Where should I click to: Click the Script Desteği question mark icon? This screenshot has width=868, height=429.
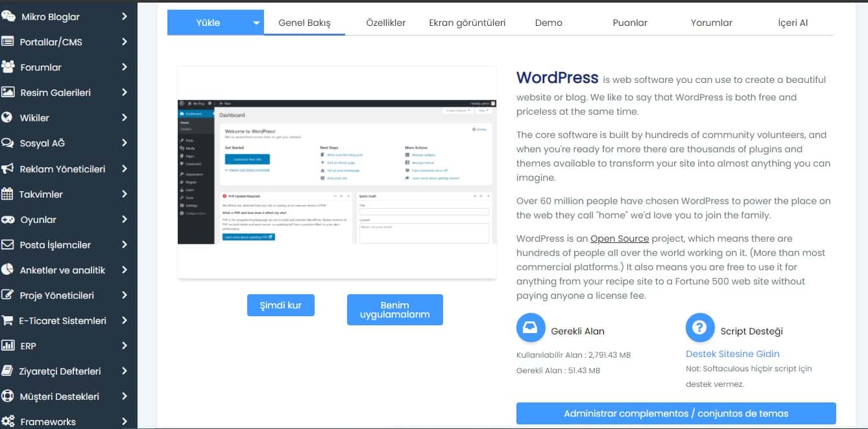(x=700, y=328)
